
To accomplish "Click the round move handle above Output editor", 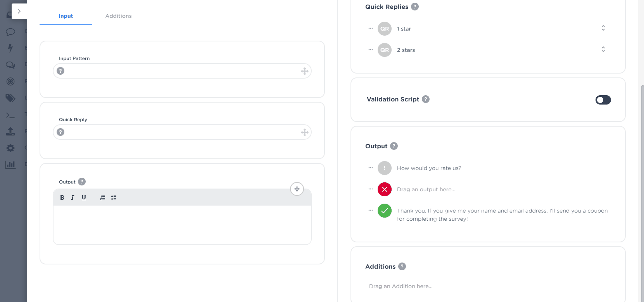I will point(297,189).
